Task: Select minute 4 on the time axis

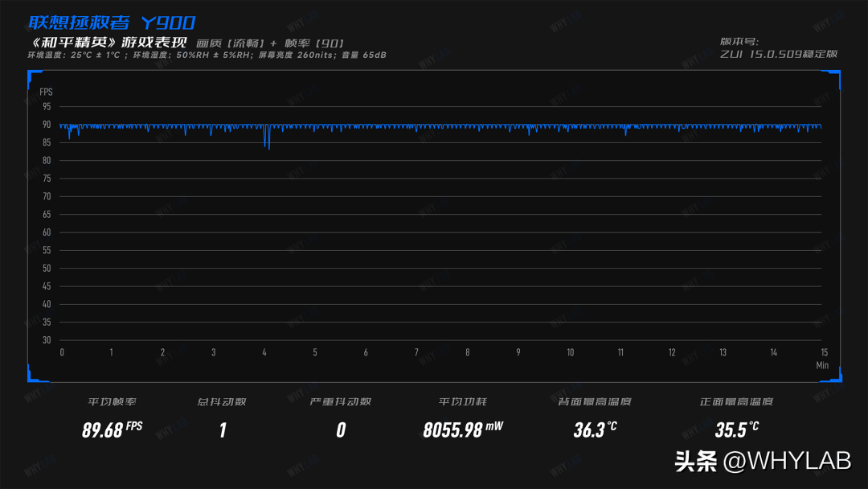Action: pyautogui.click(x=264, y=352)
